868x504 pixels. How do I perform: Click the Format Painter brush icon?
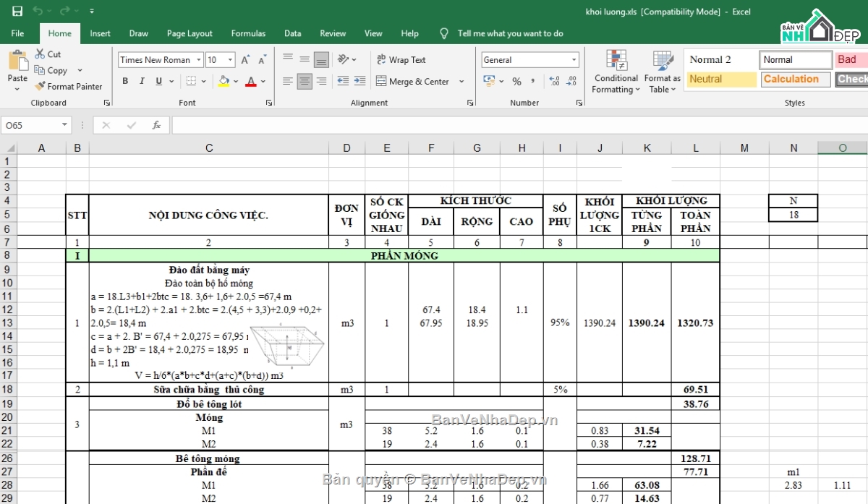coord(41,86)
